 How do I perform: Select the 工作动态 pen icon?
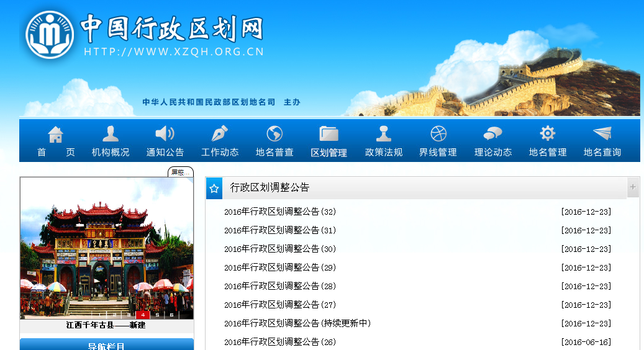pyautogui.click(x=219, y=134)
